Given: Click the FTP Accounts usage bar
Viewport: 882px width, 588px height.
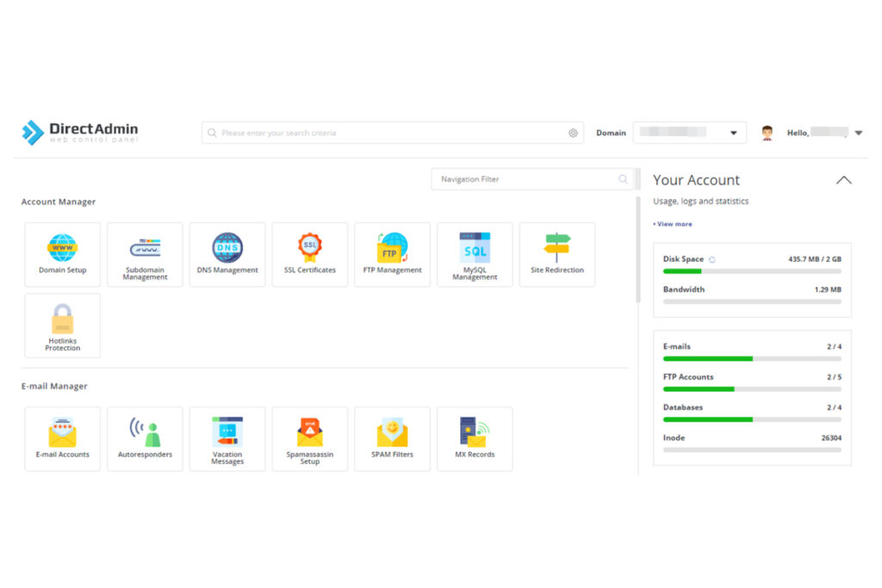Looking at the screenshot, I should (x=752, y=389).
